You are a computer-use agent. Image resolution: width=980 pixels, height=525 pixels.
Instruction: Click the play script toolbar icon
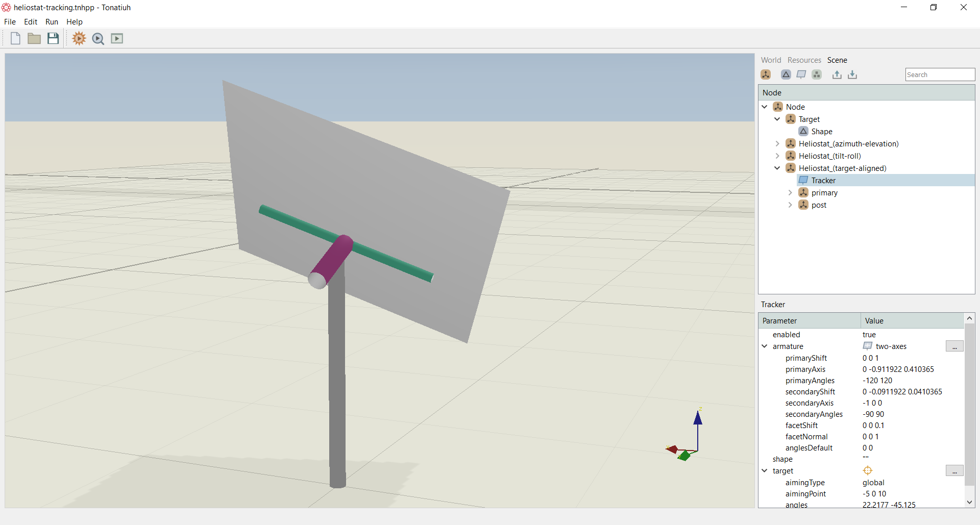click(117, 38)
